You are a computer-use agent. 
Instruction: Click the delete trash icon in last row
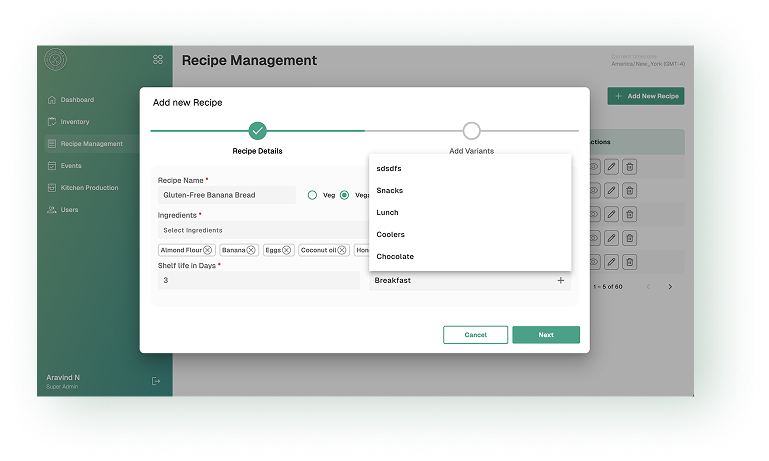tap(629, 262)
